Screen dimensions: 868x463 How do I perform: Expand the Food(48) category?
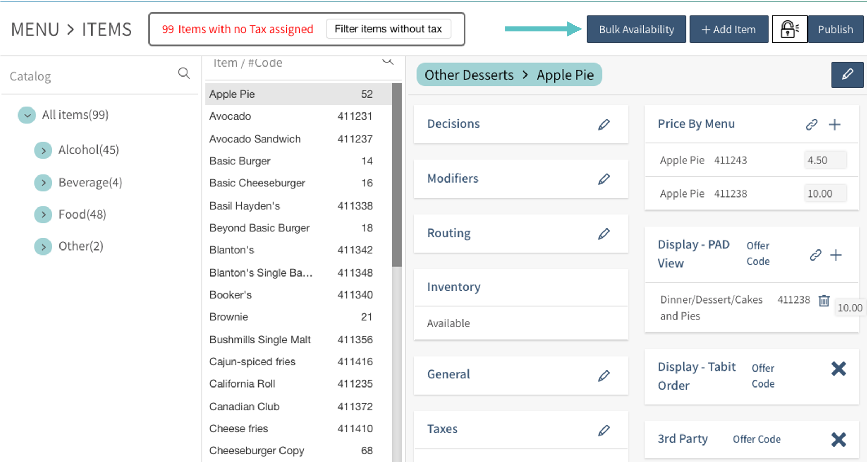pos(43,215)
